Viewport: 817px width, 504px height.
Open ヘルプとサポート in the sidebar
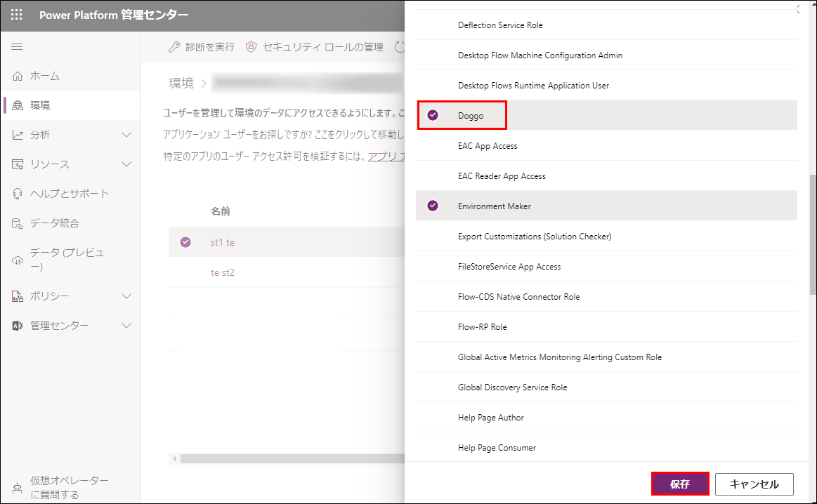(70, 194)
